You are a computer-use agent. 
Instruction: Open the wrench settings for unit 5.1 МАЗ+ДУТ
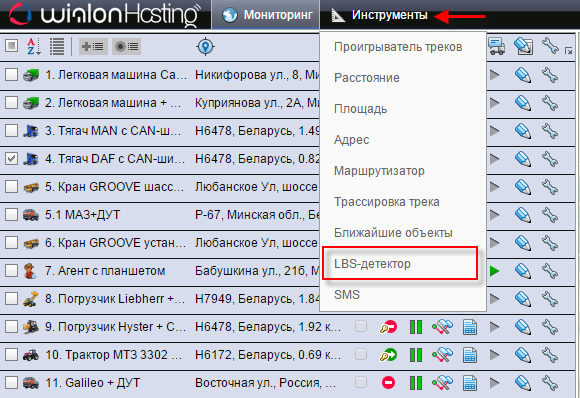550,215
